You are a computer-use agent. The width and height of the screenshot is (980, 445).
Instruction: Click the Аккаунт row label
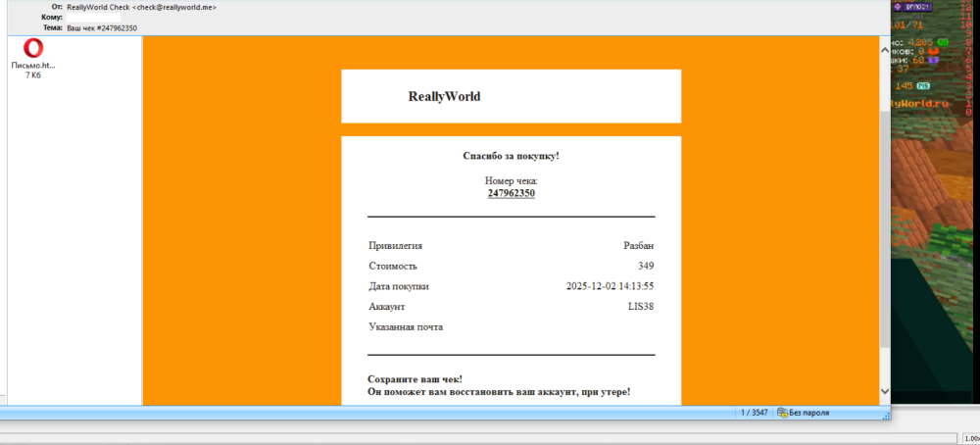pos(387,307)
